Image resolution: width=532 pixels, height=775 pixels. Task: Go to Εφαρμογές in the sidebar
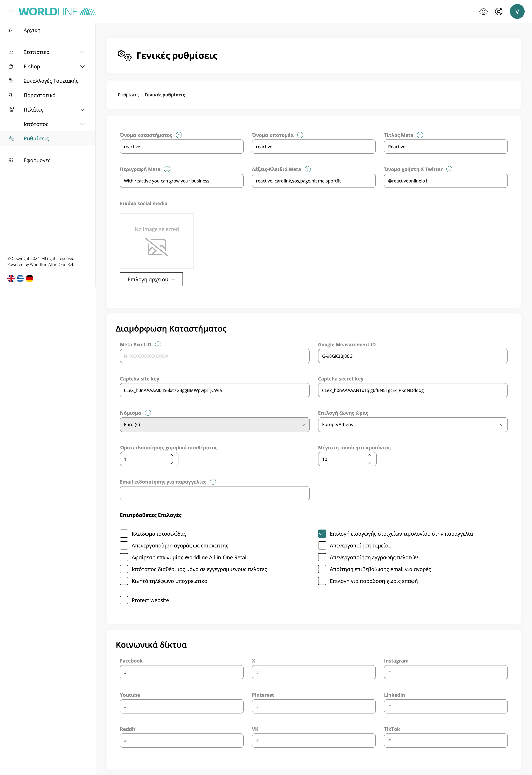[37, 160]
